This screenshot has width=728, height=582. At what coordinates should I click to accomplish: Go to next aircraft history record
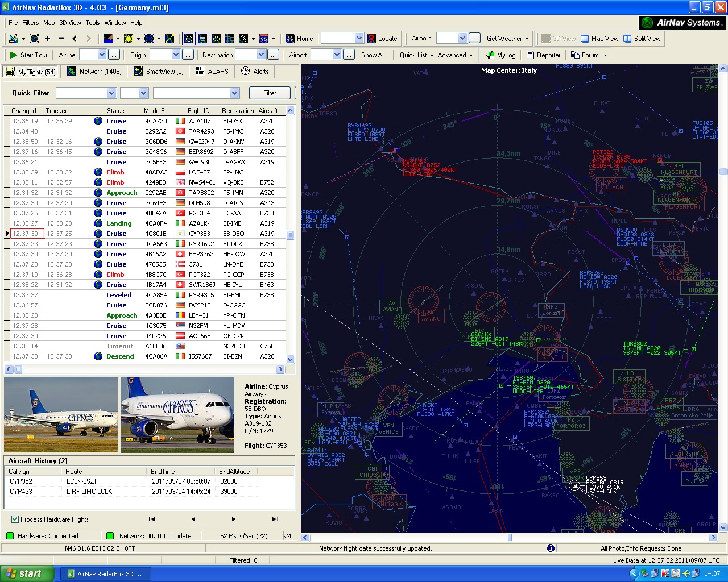234,519
